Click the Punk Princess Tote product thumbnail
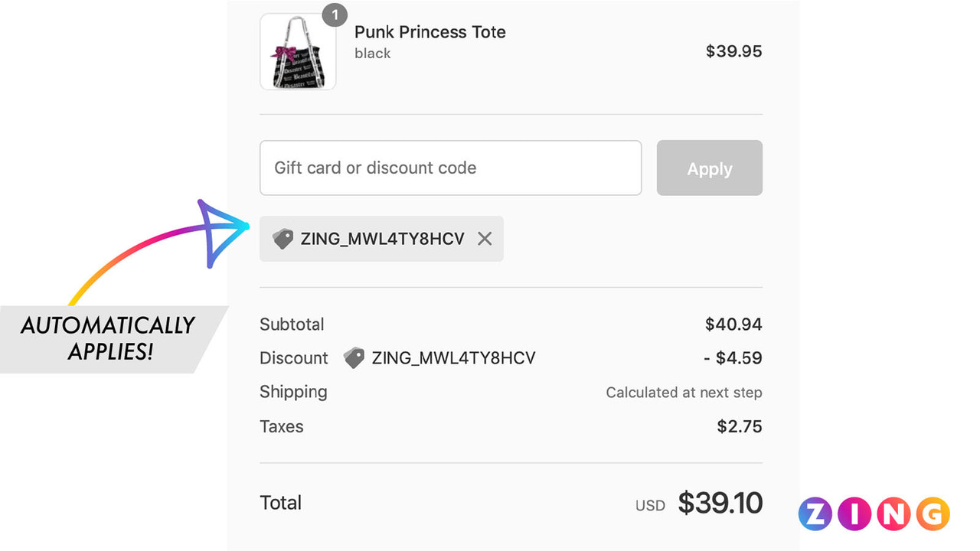The image size is (980, 551). [x=298, y=52]
